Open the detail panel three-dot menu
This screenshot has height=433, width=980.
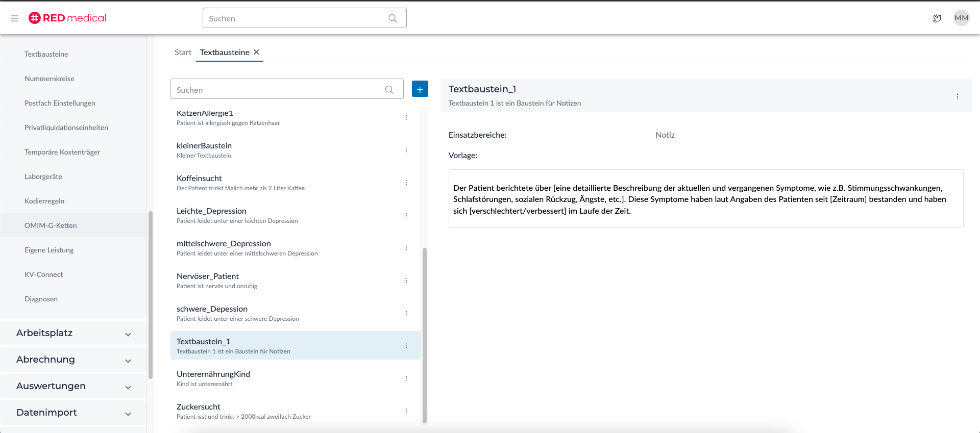pyautogui.click(x=958, y=96)
